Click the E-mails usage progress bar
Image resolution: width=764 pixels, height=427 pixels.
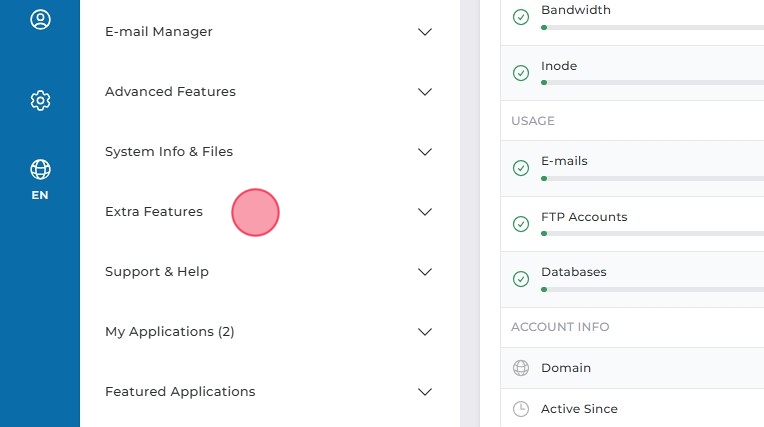pyautogui.click(x=652, y=178)
